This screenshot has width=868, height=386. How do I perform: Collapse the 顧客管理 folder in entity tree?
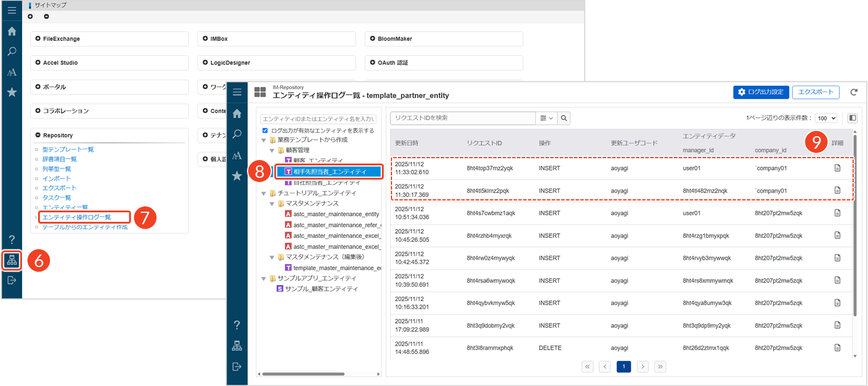272,150
